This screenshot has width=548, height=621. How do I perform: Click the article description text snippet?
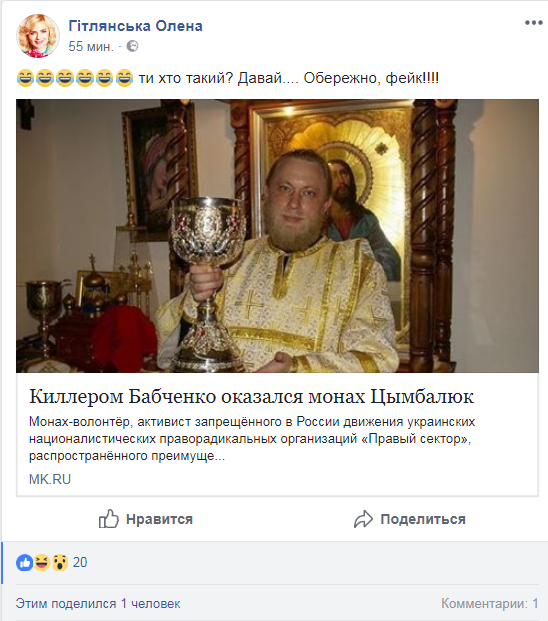pyautogui.click(x=252, y=439)
